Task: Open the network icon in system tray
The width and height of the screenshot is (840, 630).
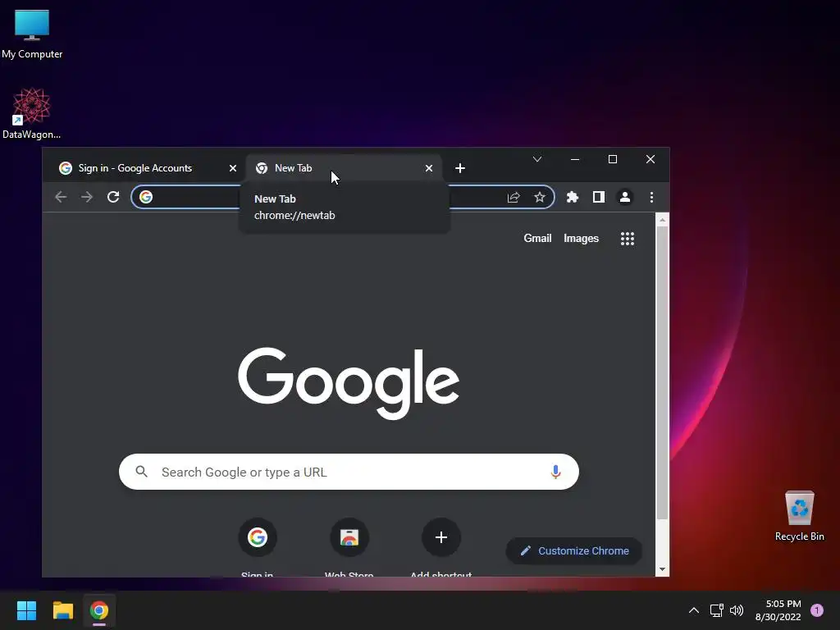Action: tap(716, 610)
